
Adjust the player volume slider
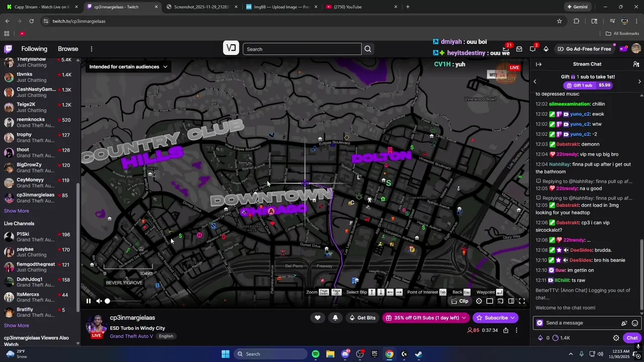pyautogui.click(x=123, y=301)
